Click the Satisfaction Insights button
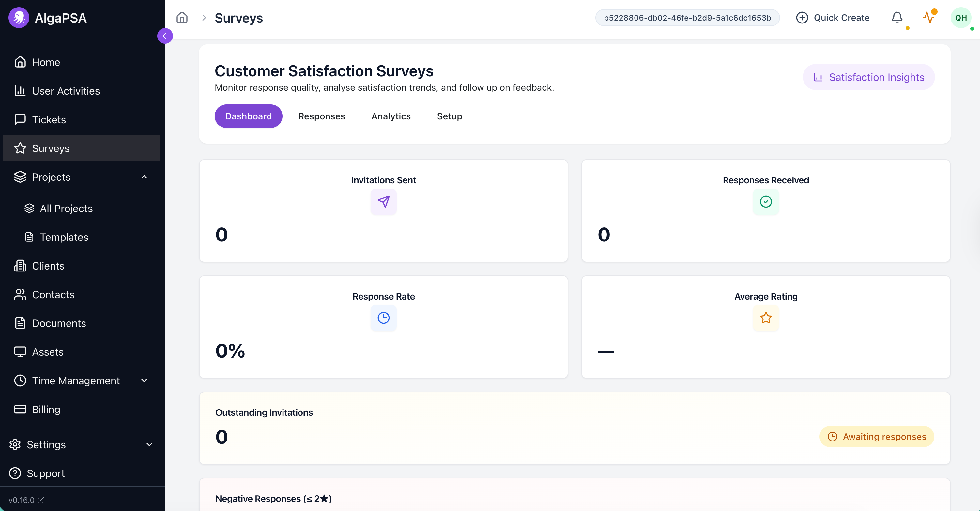The width and height of the screenshot is (980, 511). [x=868, y=77]
